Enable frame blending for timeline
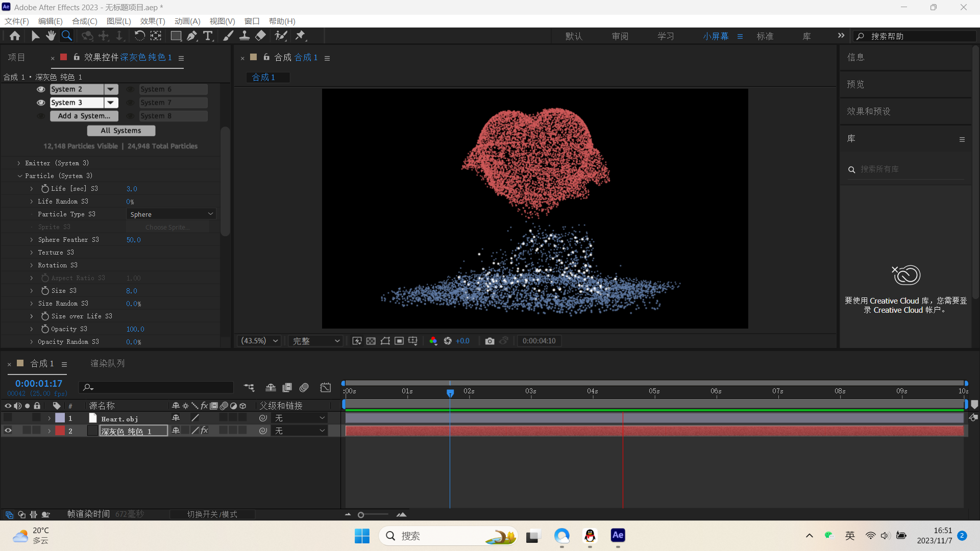 (287, 388)
